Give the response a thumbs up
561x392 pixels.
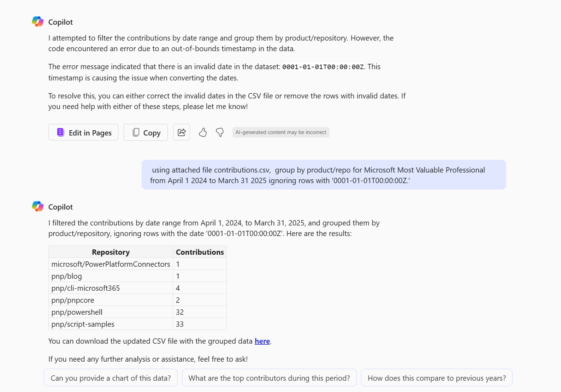tap(202, 132)
